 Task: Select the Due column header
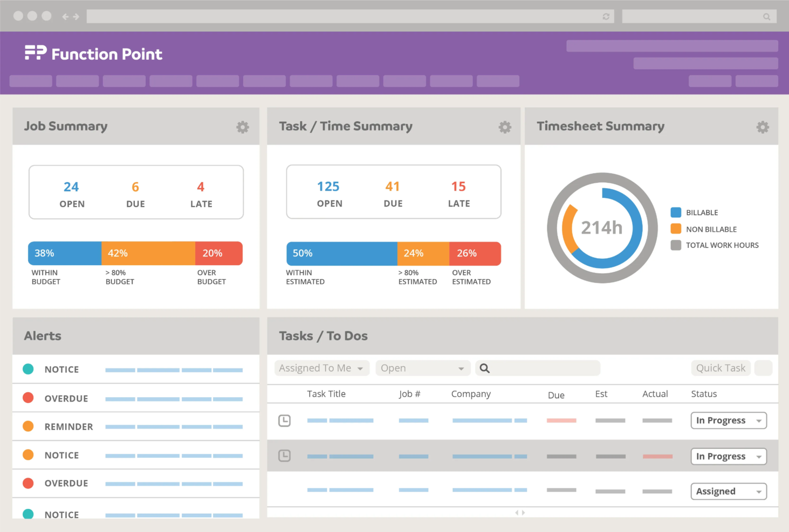pos(556,394)
